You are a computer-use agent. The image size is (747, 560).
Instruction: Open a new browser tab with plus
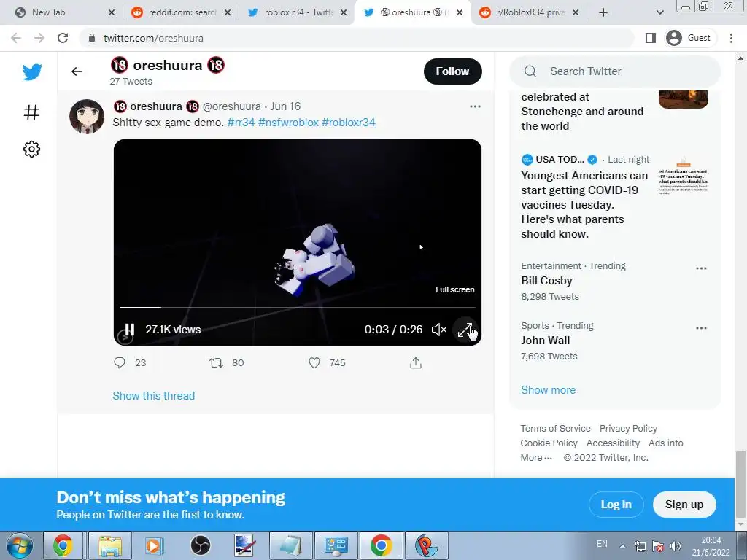coord(603,13)
